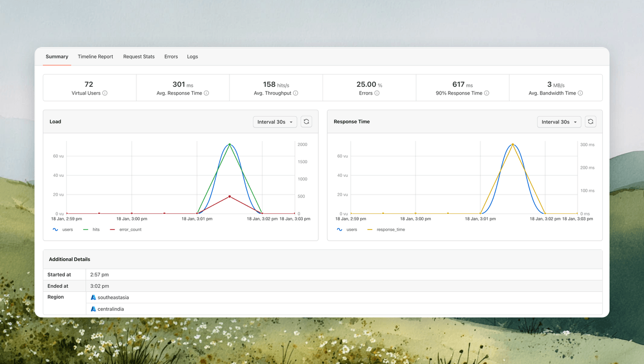Open the Logs tab
The image size is (644, 364).
pyautogui.click(x=192, y=56)
